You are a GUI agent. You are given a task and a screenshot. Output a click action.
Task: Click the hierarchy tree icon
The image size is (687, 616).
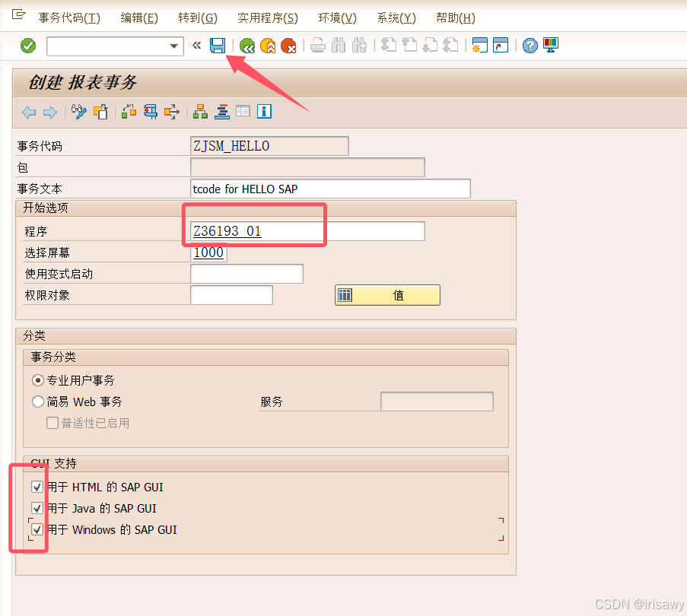200,112
